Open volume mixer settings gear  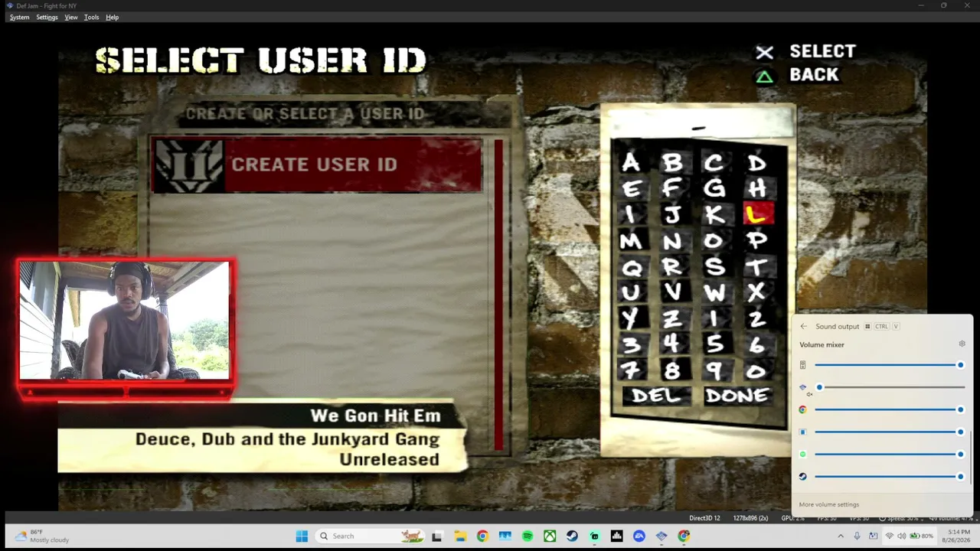962,344
